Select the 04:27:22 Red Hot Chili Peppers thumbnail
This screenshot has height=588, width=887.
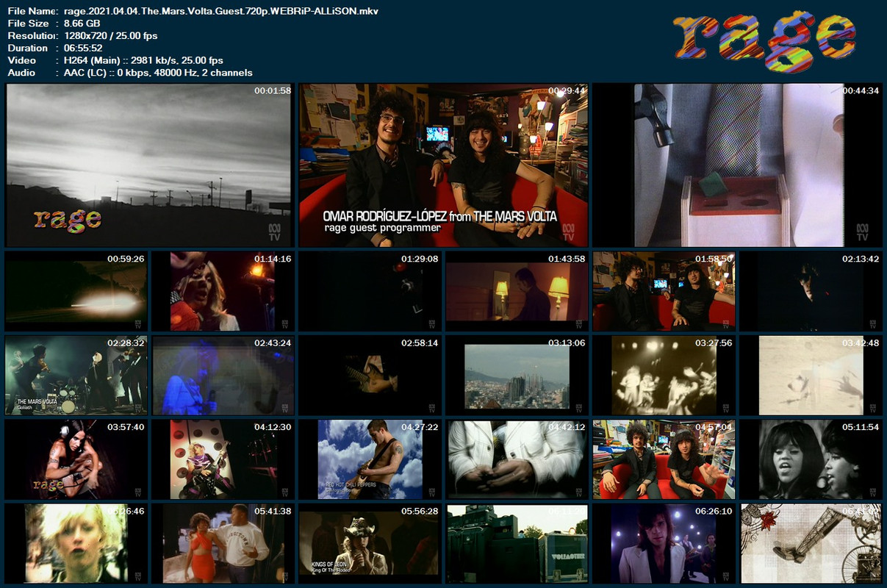click(x=370, y=459)
